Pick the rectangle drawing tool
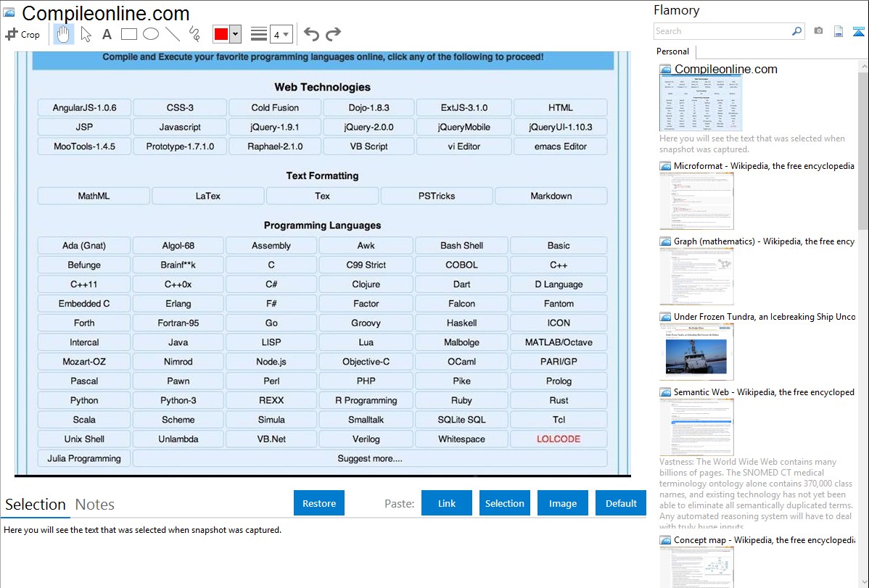Image resolution: width=869 pixels, height=588 pixels. 128,34
